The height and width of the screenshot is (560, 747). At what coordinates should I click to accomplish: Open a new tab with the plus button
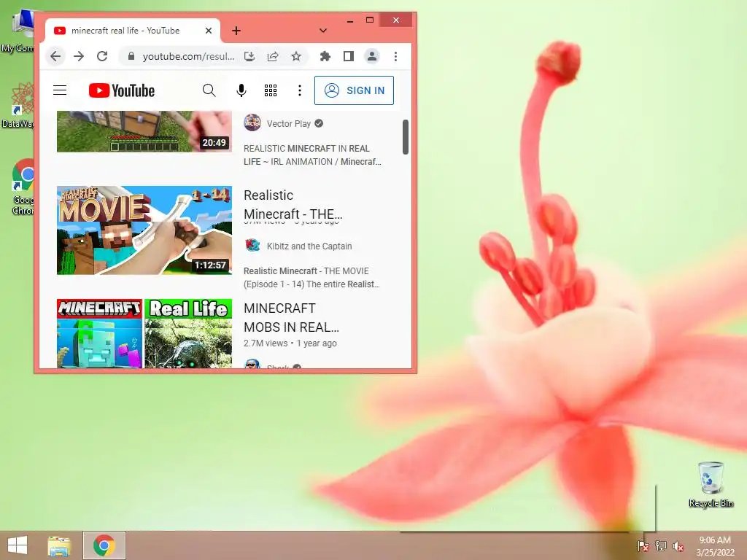click(236, 31)
